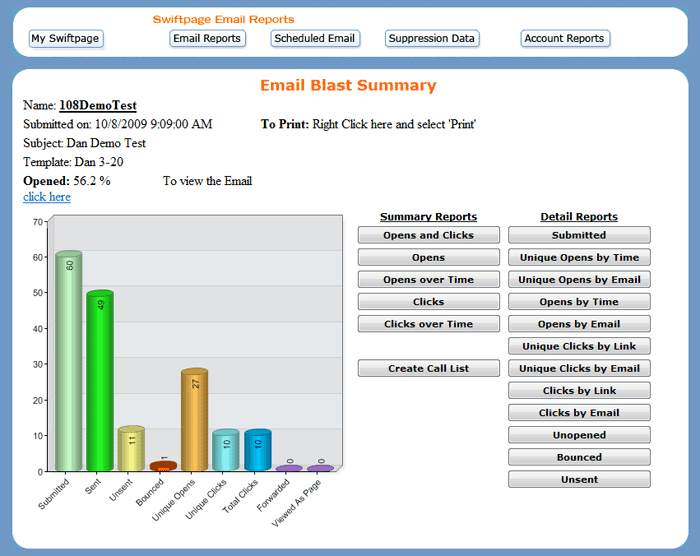Click the Submitted on date text
700x556 pixels.
coord(118,124)
